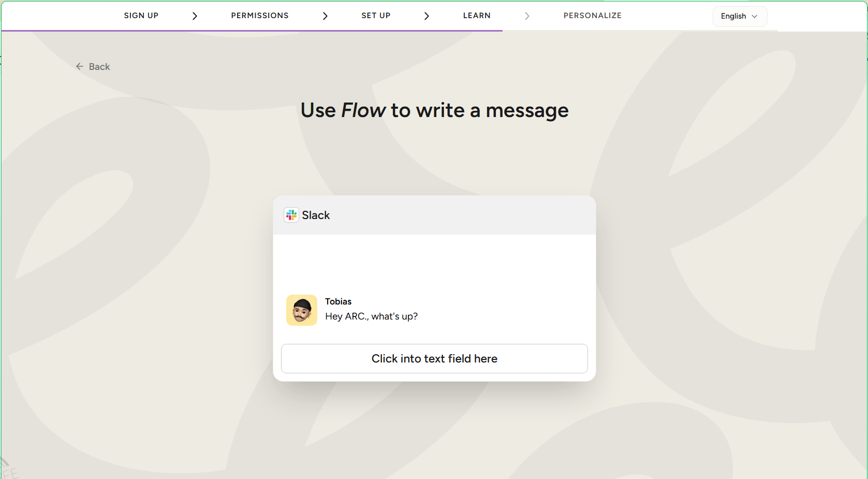Select the LEARN step
Viewport: 868px width, 479px height.
coord(477,16)
